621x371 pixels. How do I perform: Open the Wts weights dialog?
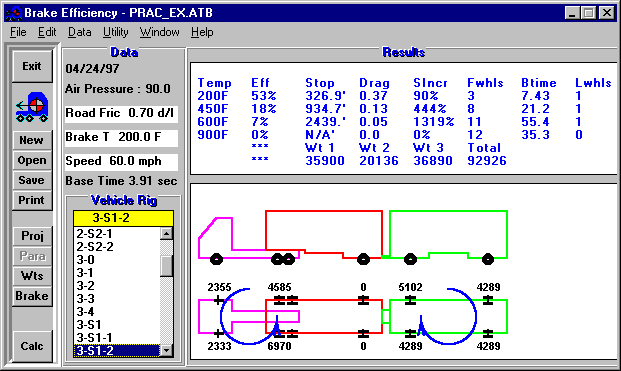32,276
